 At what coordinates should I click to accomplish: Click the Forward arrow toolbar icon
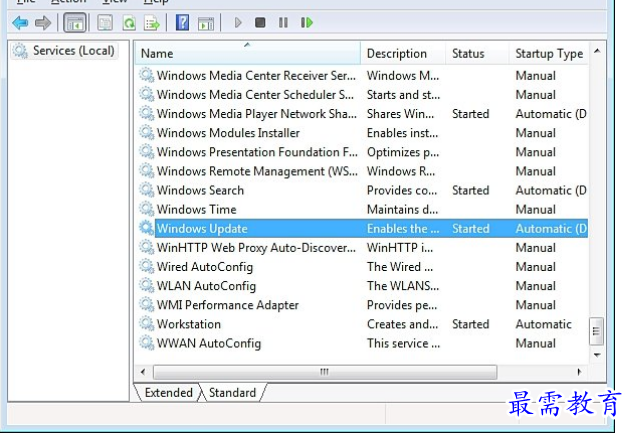43,22
